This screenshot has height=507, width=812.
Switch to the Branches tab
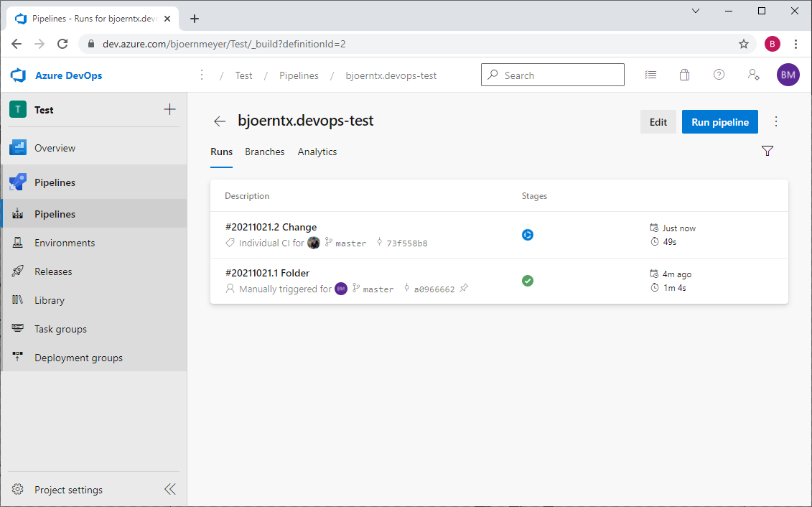tap(265, 152)
